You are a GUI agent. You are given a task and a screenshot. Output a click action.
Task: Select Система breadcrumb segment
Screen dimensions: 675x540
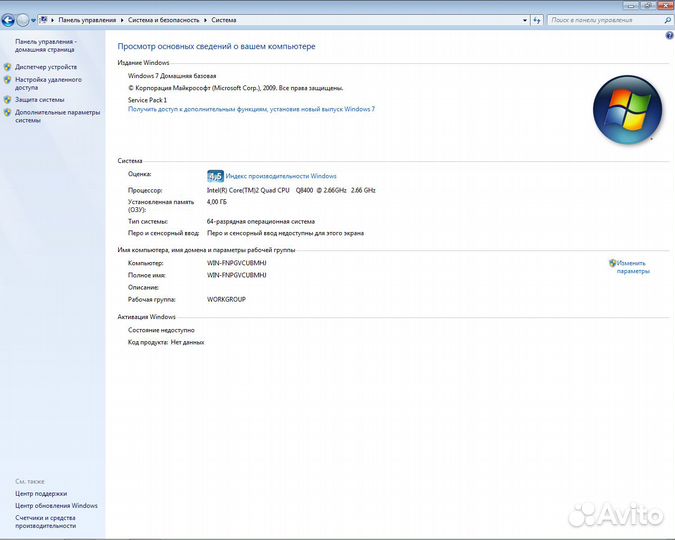pyautogui.click(x=223, y=20)
